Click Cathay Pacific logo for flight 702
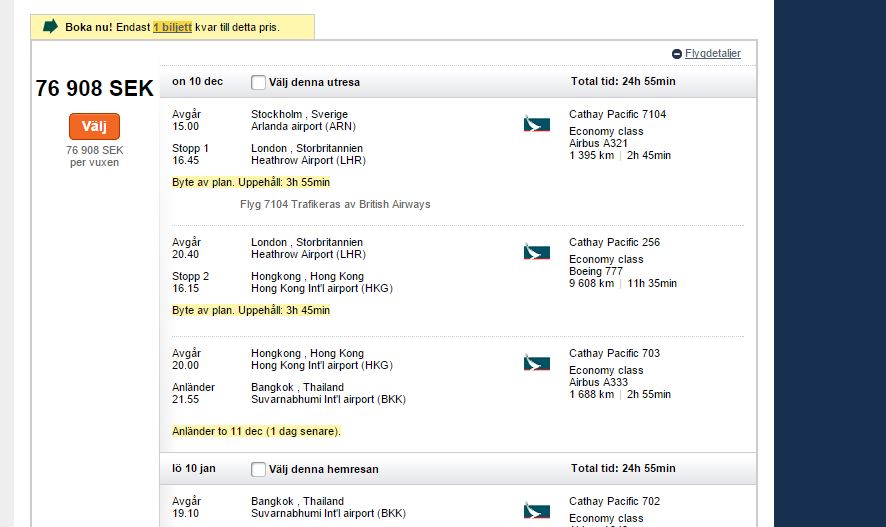The width and height of the screenshot is (886, 527). coord(536,511)
